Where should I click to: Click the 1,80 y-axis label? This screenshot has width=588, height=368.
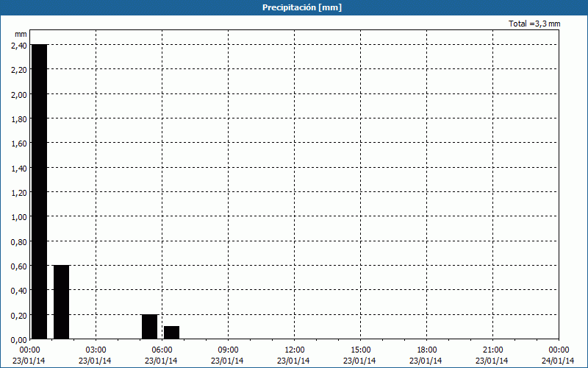tap(19, 118)
